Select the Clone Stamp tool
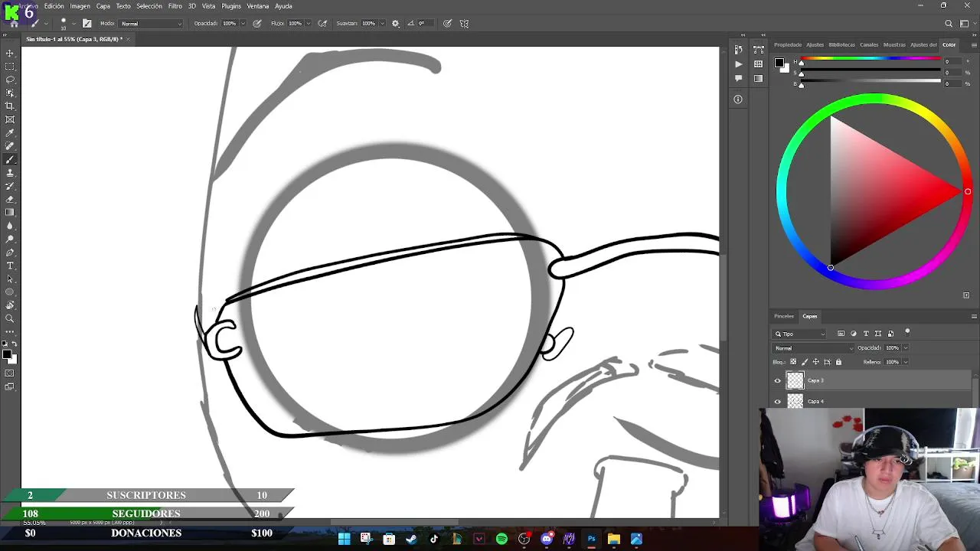The height and width of the screenshot is (551, 980). click(10, 173)
